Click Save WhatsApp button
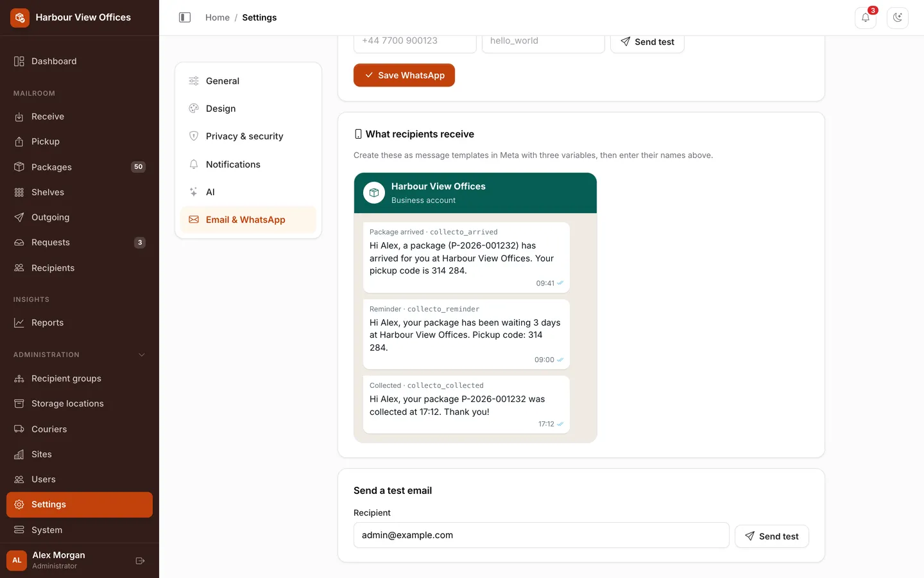924x578 pixels. click(404, 75)
